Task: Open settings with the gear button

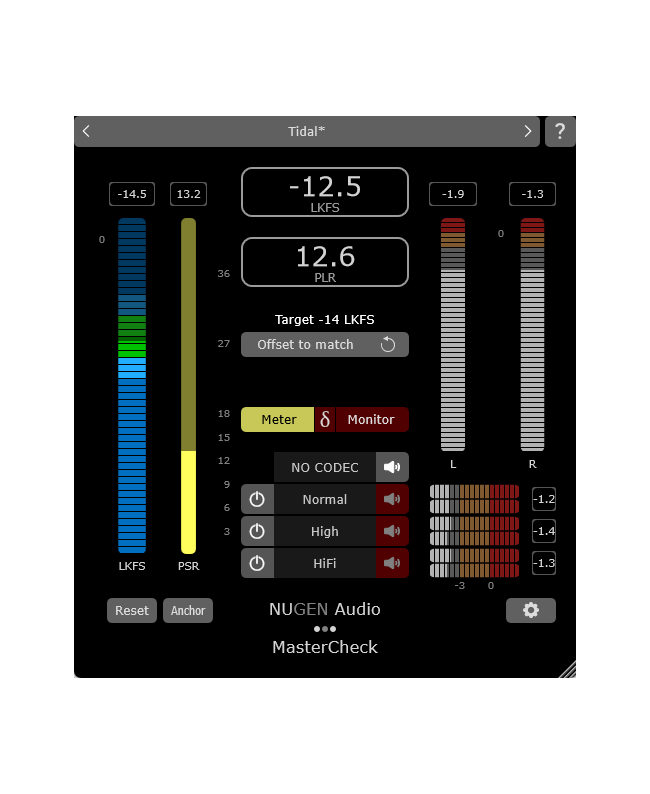Action: click(531, 610)
